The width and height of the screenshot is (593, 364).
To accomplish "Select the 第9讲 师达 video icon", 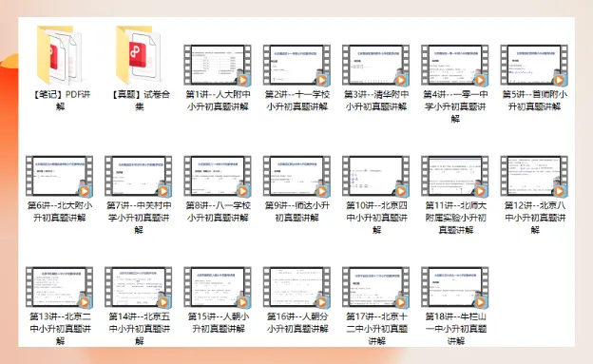I will click(296, 177).
